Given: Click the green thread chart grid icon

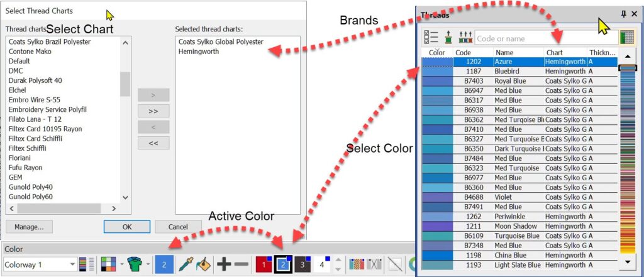Looking at the screenshot, I should (x=626, y=38).
